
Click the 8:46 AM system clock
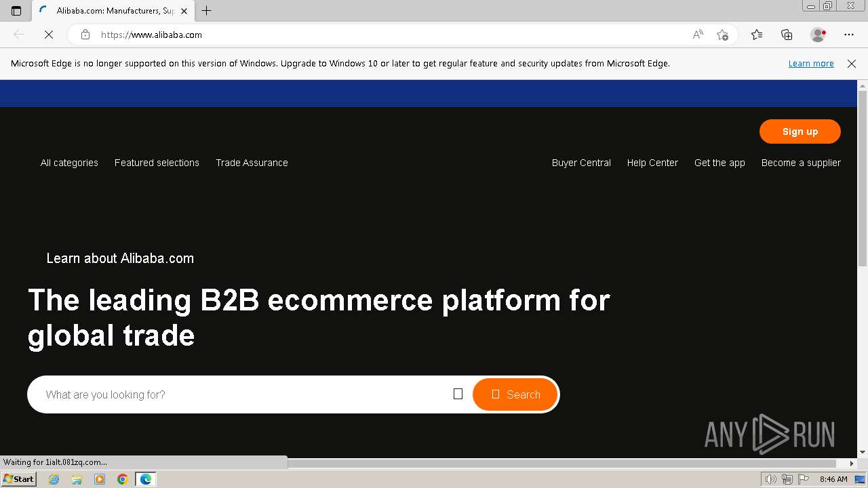point(833,479)
